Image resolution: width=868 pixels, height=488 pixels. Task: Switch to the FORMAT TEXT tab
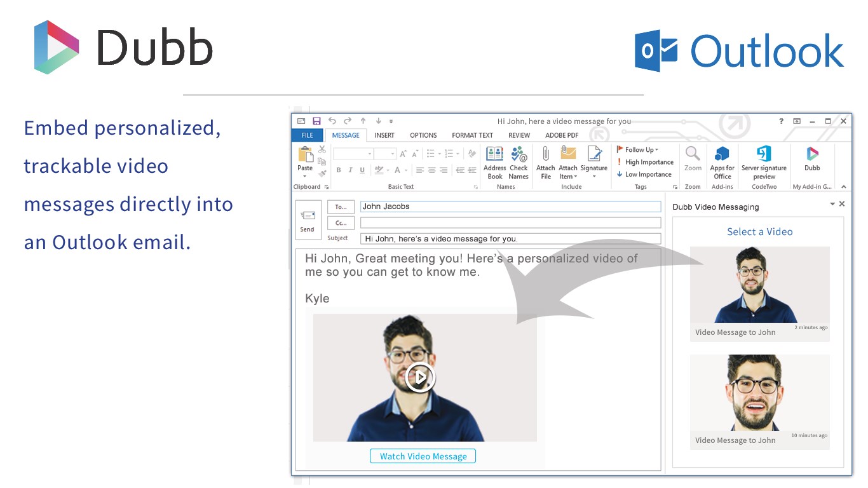click(x=472, y=135)
